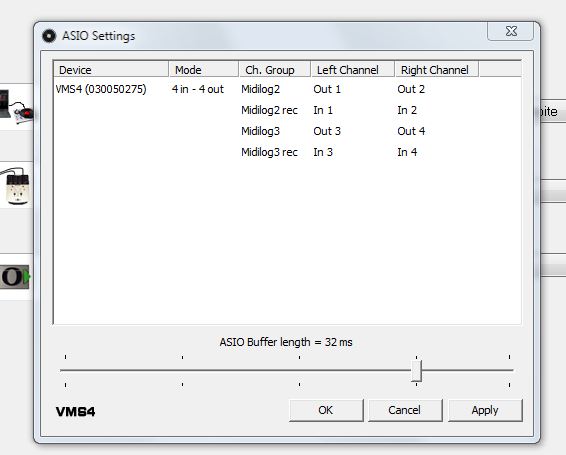Click the Ch. Group column header
The width and height of the screenshot is (566, 455).
coord(274,69)
